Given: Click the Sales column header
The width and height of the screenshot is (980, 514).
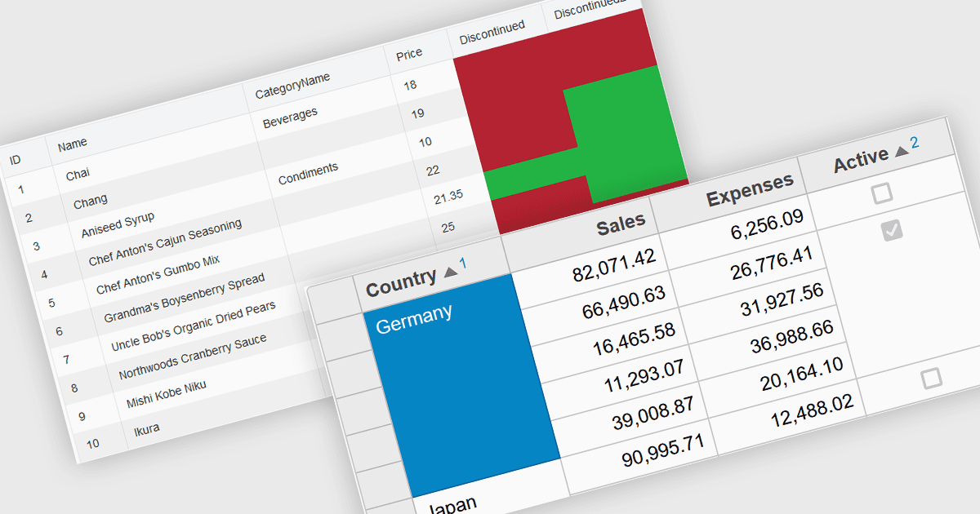Looking at the screenshot, I should 621,223.
